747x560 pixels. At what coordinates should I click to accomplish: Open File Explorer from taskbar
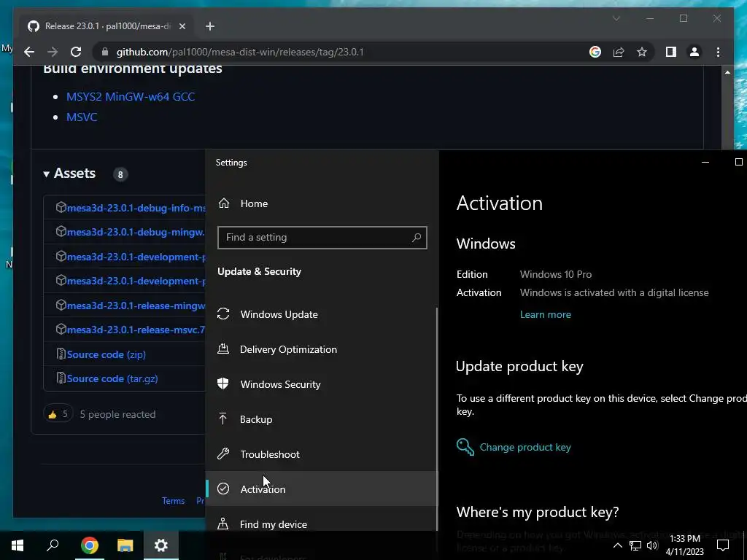coord(125,545)
